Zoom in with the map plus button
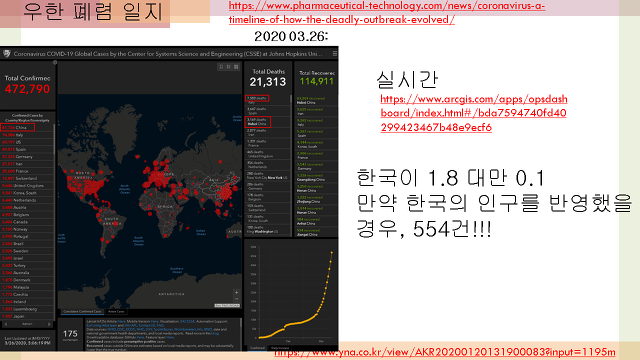 pos(236,293)
